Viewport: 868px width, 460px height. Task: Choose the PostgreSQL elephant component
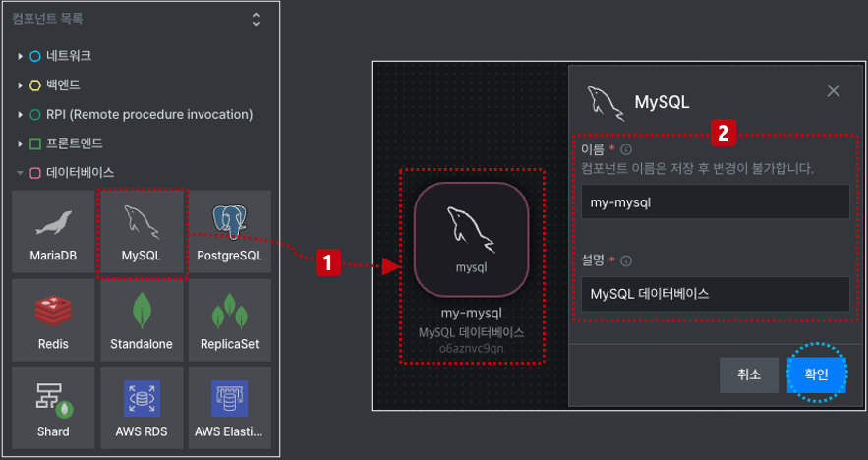pyautogui.click(x=230, y=231)
